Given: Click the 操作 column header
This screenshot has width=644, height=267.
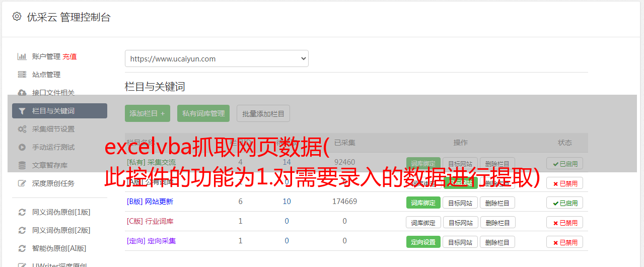Looking at the screenshot, I should [460, 143].
